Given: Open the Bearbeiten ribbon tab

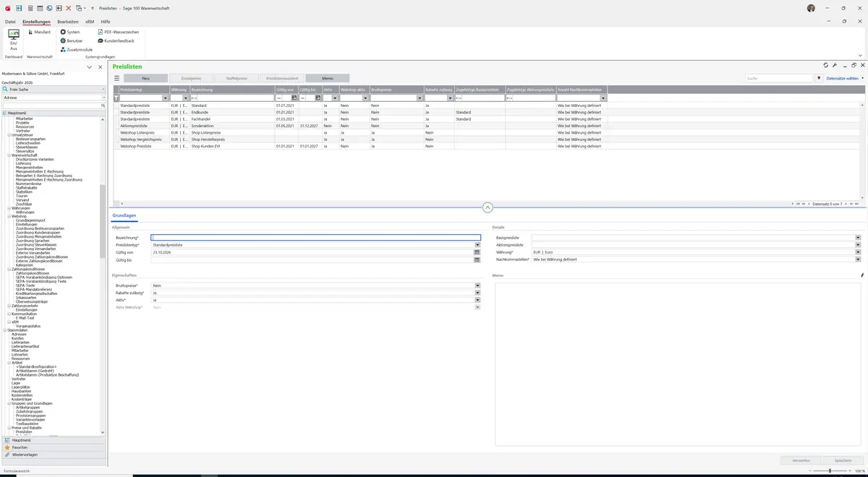Looking at the screenshot, I should coord(68,22).
